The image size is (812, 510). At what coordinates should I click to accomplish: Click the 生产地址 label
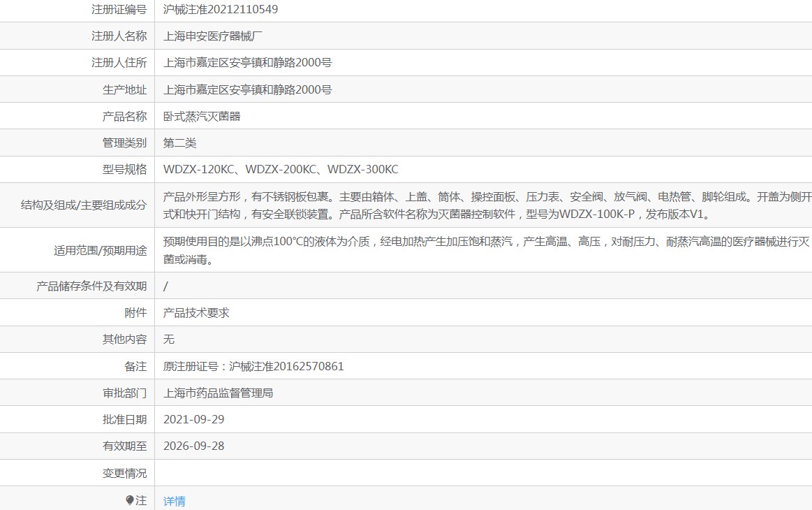(x=125, y=89)
